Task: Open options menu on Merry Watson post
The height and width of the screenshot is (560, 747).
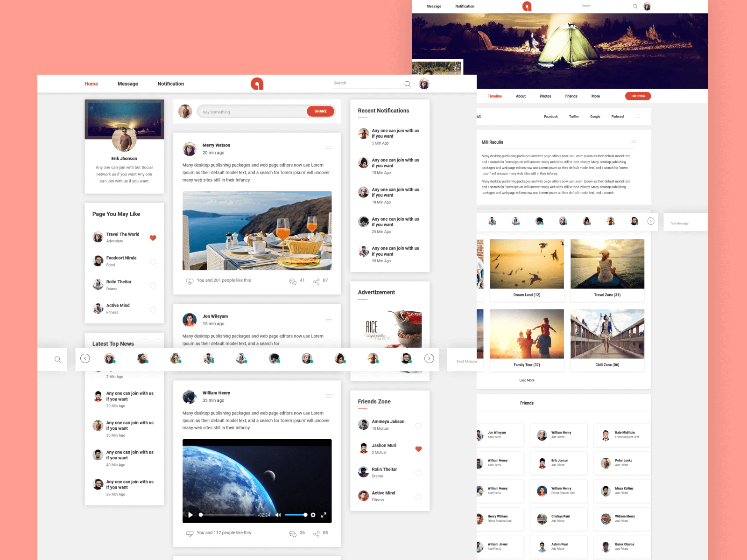Action: tap(329, 148)
